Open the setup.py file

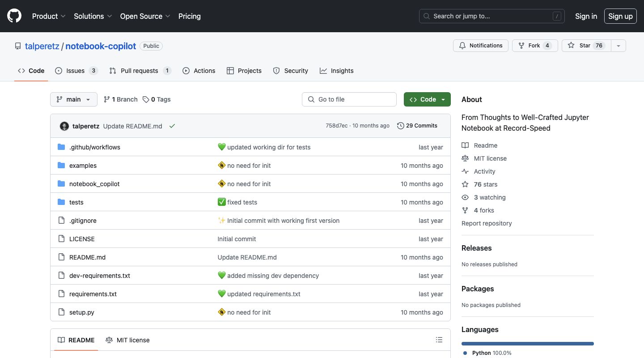coord(82,312)
